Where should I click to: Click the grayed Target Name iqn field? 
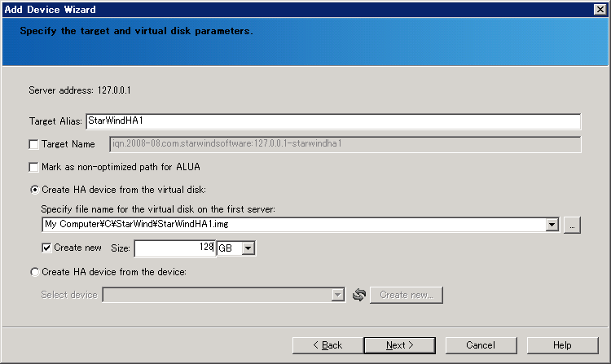click(345, 144)
